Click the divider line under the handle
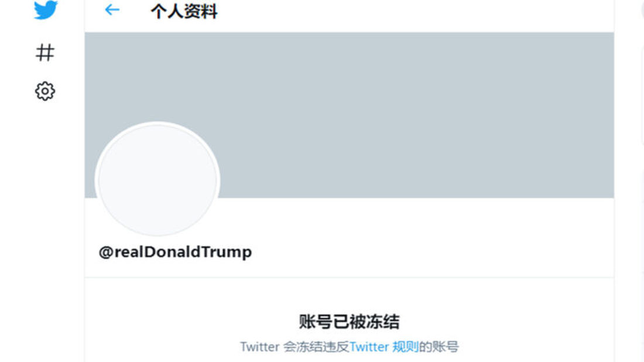Image resolution: width=644 pixels, height=362 pixels. pyautogui.click(x=349, y=277)
